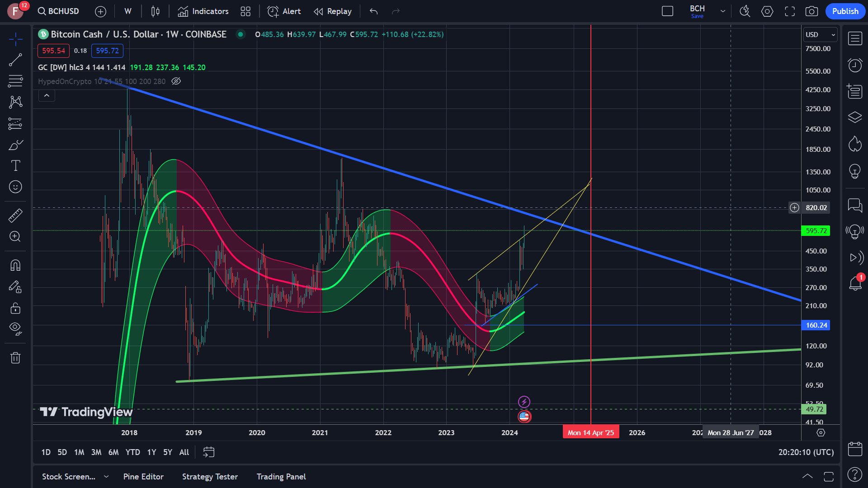
Task: Select the ruler measure tool
Action: (x=15, y=216)
